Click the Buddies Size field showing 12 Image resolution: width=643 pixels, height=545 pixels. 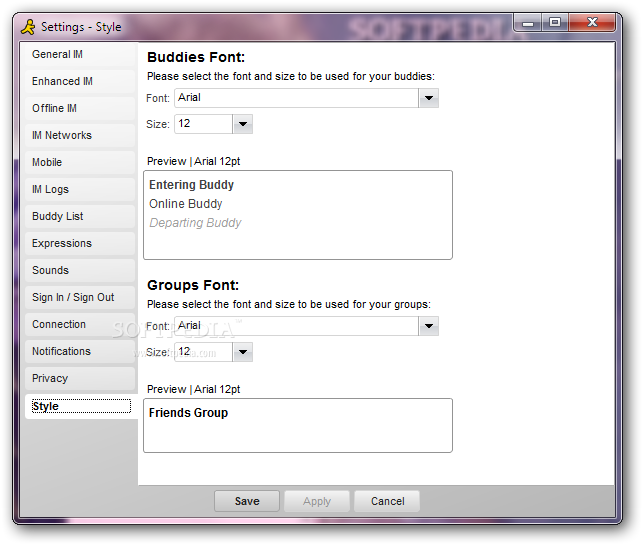click(x=204, y=124)
